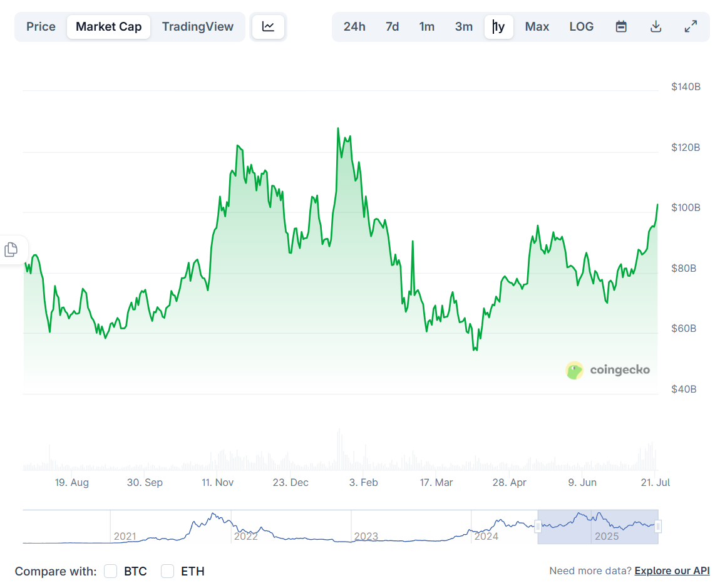Switch to the Price tab

[41, 27]
